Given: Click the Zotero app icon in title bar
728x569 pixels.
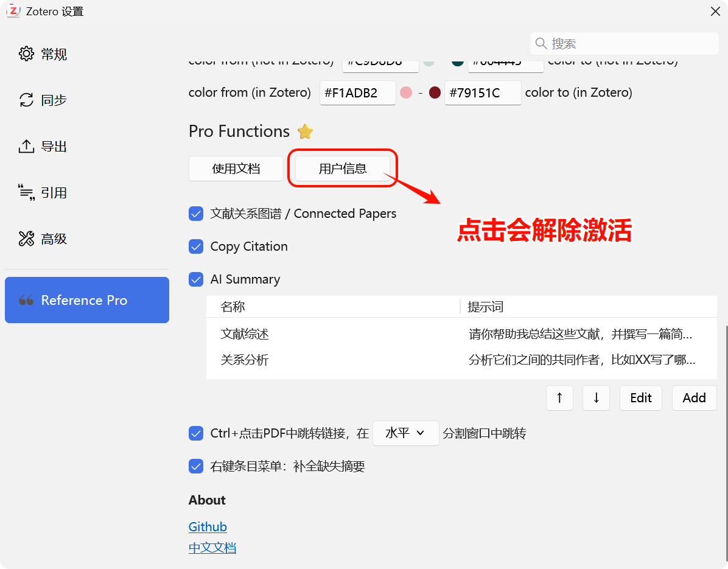Looking at the screenshot, I should point(13,11).
